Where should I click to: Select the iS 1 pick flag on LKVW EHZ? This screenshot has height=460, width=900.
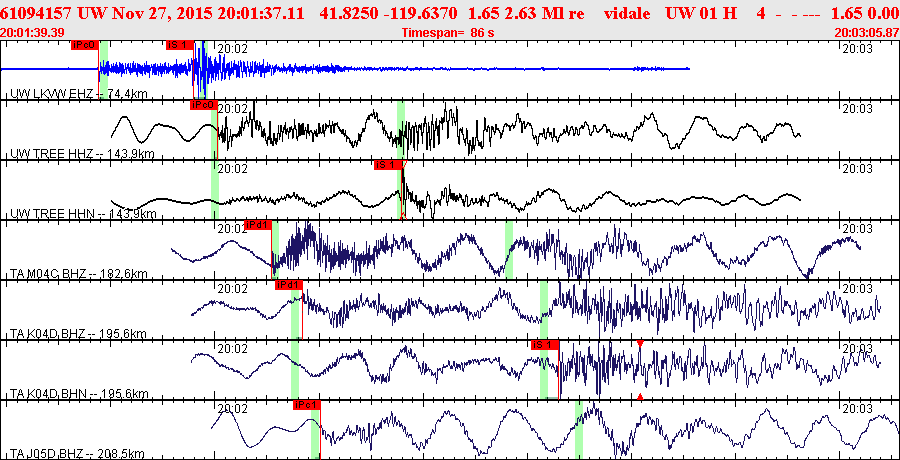tap(178, 45)
